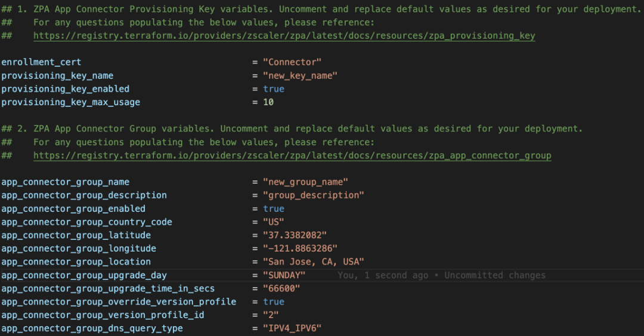Viewport: 644px width, 336px height.
Task: Open the zpa_app_connector_group Terraform docs link
Action: point(292,156)
